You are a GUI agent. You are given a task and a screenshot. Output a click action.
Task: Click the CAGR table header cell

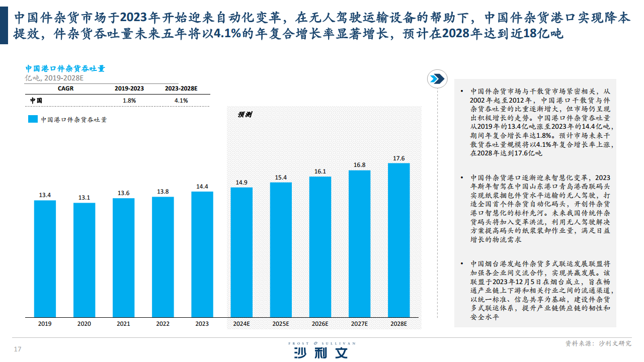tap(65, 88)
